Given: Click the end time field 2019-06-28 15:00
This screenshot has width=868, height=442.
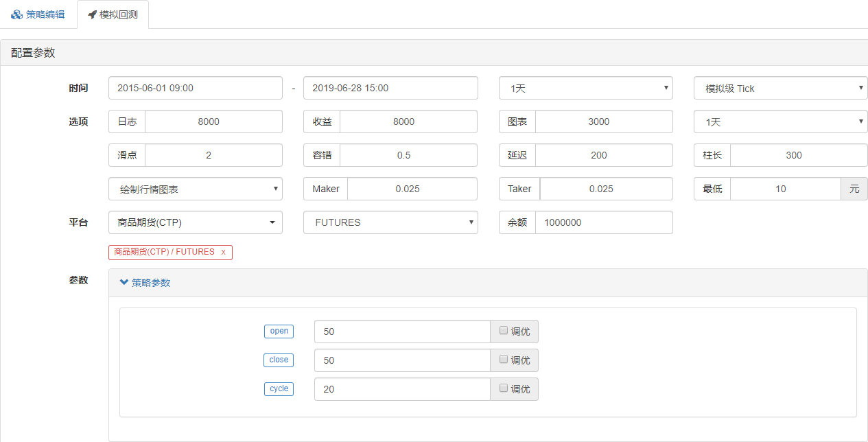Looking at the screenshot, I should click(x=390, y=88).
